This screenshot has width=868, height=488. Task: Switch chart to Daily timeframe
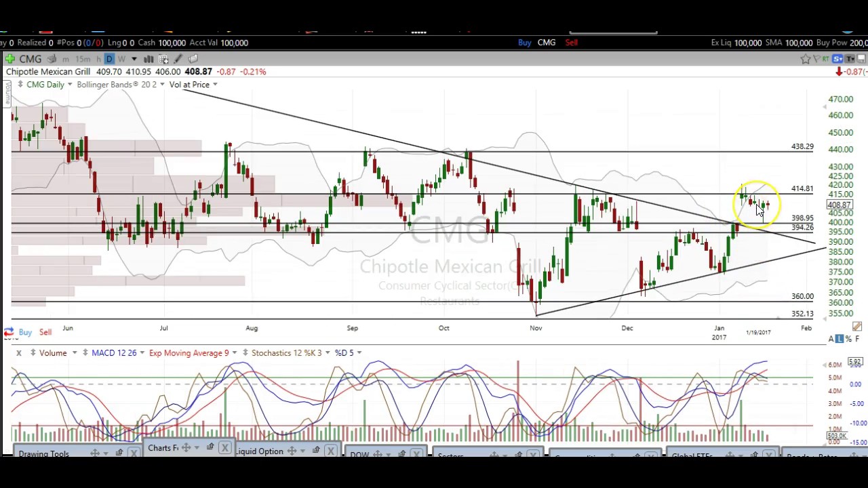(109, 59)
